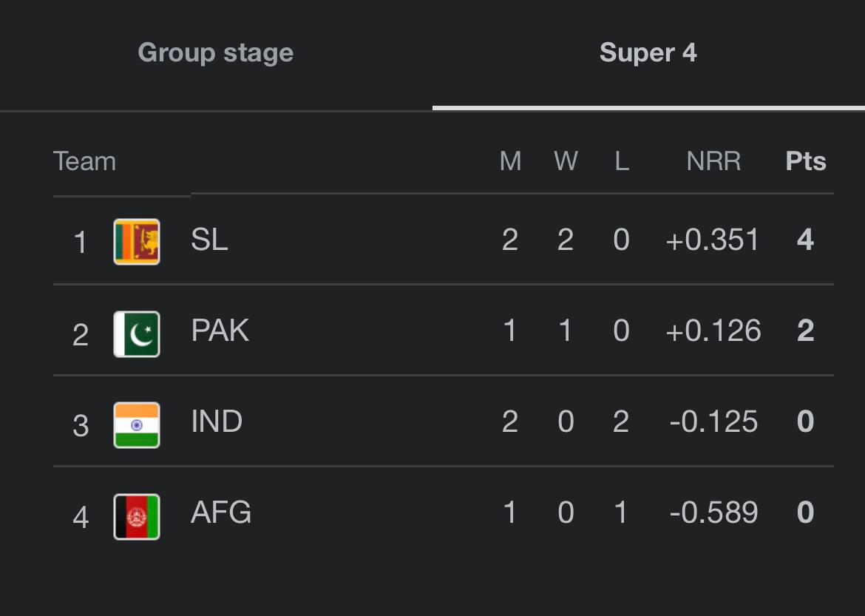Click the Afghanistan flag icon
Viewport: 865px width, 616px height.
tap(137, 516)
